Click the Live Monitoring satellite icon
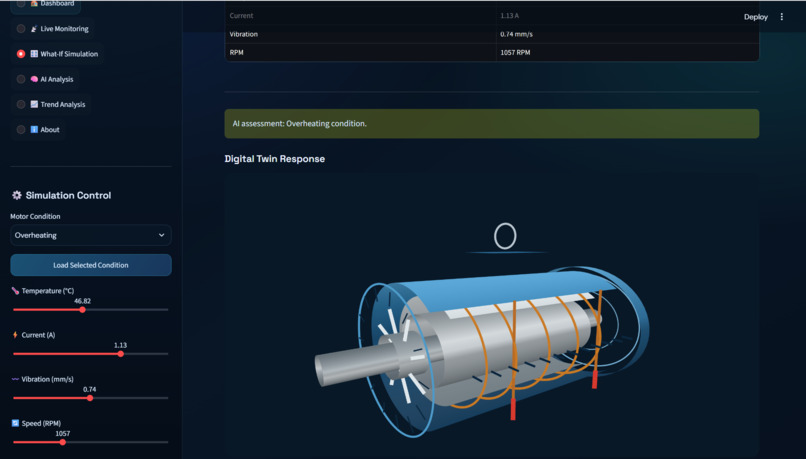 (34, 29)
